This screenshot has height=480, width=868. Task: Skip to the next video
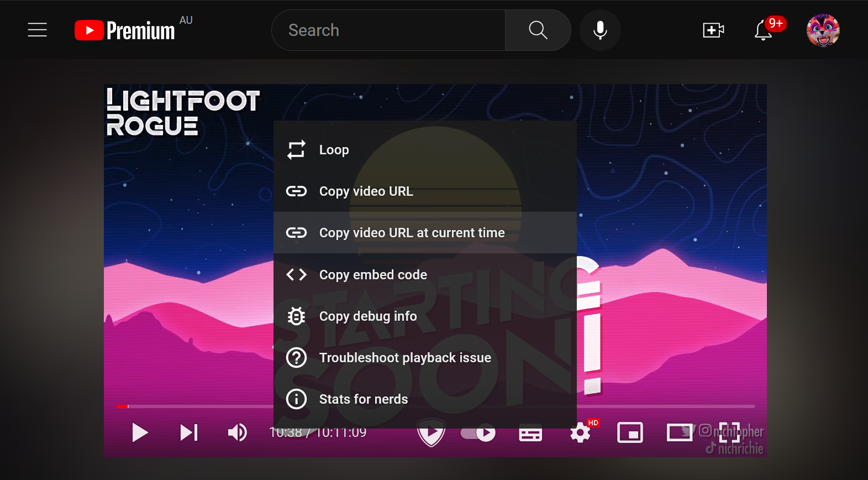click(x=189, y=432)
